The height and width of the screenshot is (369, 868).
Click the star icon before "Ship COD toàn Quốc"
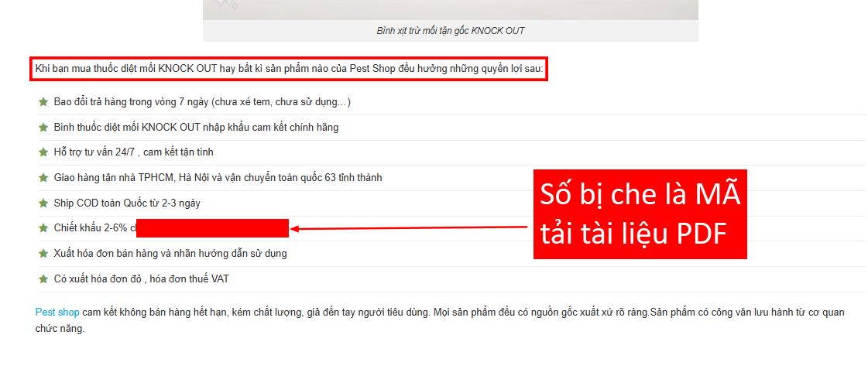[x=43, y=203]
